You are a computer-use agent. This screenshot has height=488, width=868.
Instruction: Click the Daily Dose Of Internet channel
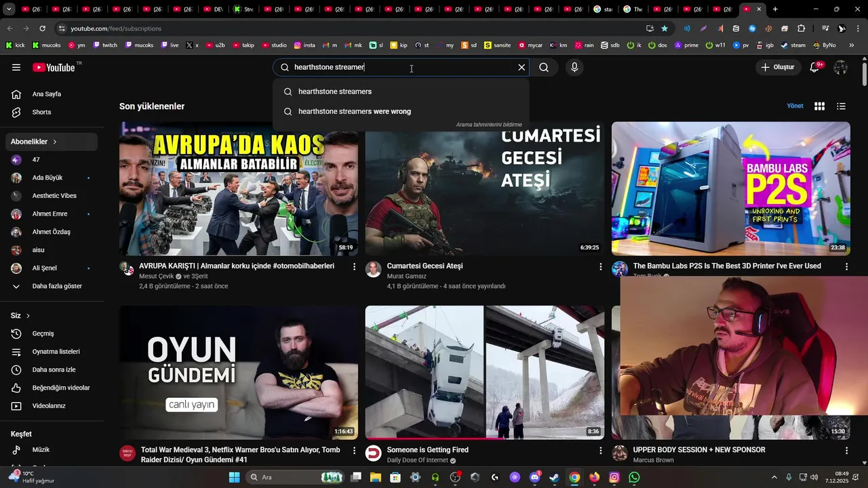pos(418,460)
